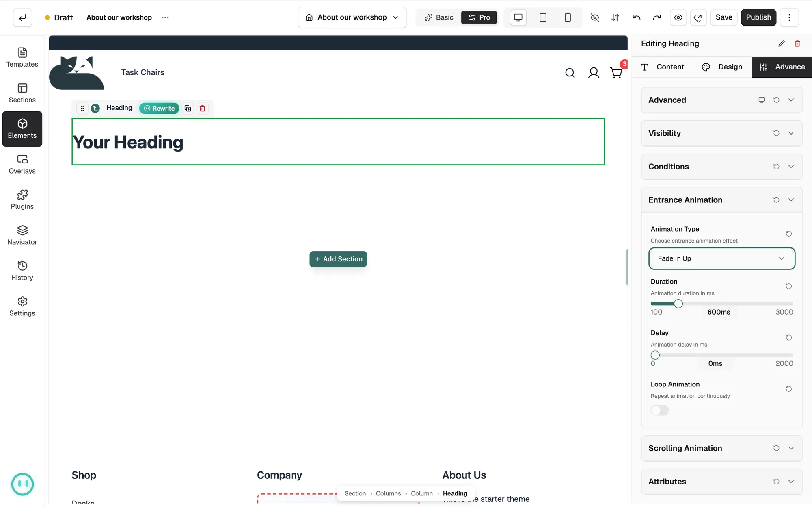Switch to mobile device preview
The image size is (812, 508).
click(x=568, y=17)
